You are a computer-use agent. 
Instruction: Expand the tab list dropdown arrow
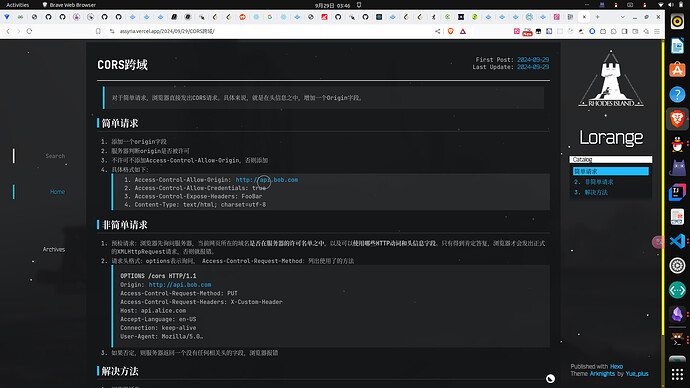pos(622,17)
